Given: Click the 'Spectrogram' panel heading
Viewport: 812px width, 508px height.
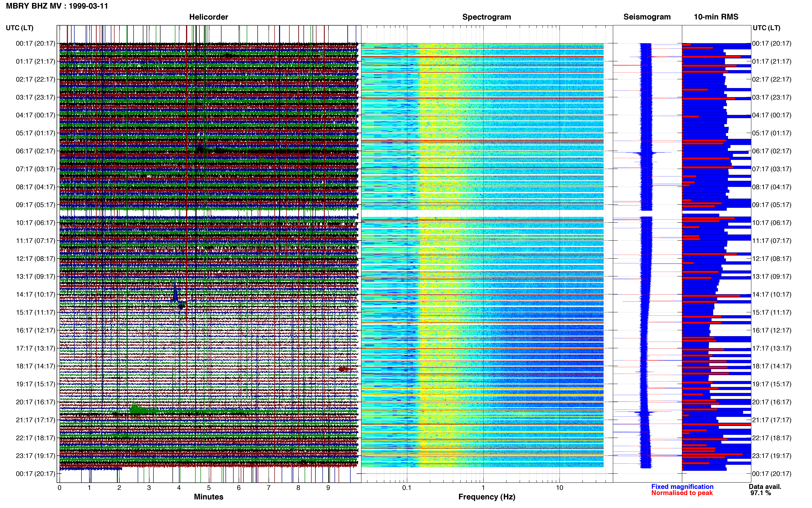Looking at the screenshot, I should click(x=487, y=17).
